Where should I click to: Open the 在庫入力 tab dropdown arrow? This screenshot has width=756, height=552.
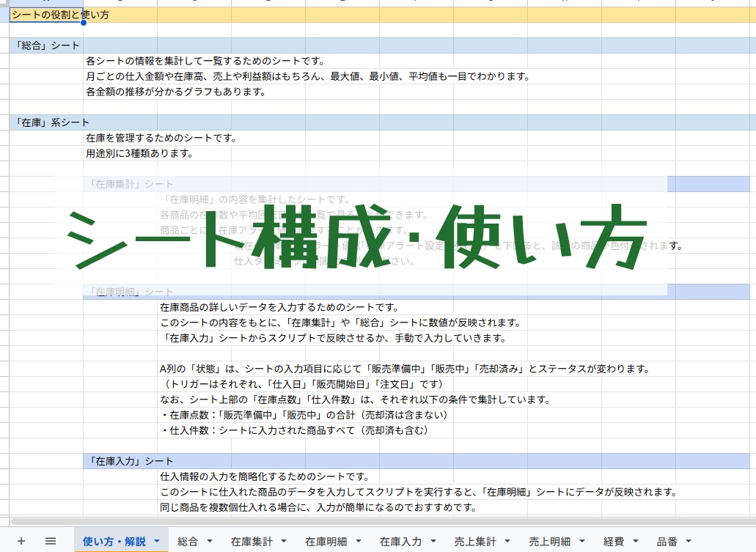433,541
